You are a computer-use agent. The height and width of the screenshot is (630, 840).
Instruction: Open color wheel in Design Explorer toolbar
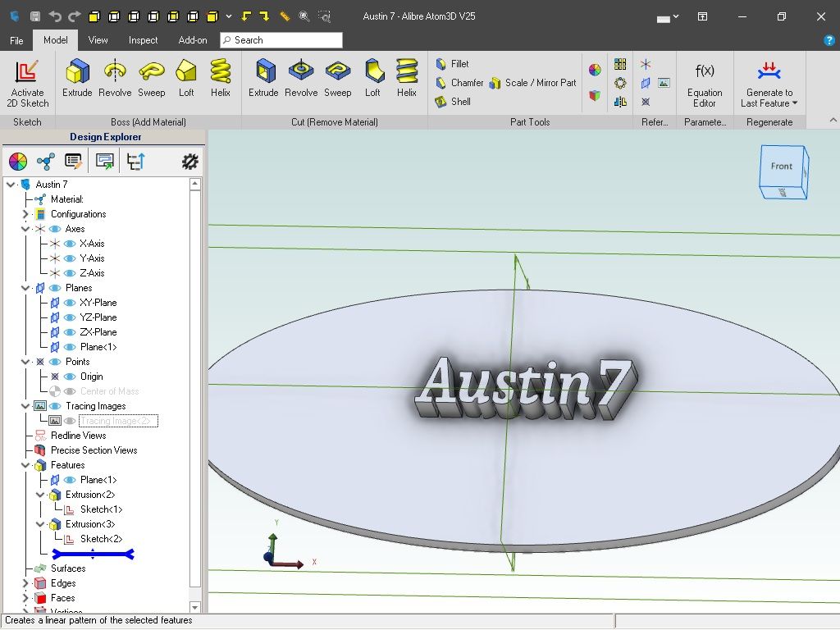pyautogui.click(x=18, y=162)
